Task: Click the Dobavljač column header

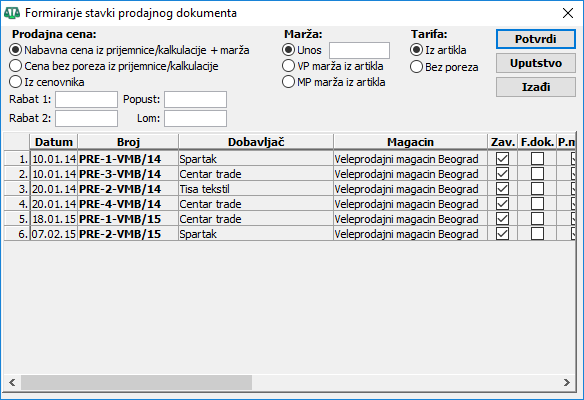Action: (256, 142)
